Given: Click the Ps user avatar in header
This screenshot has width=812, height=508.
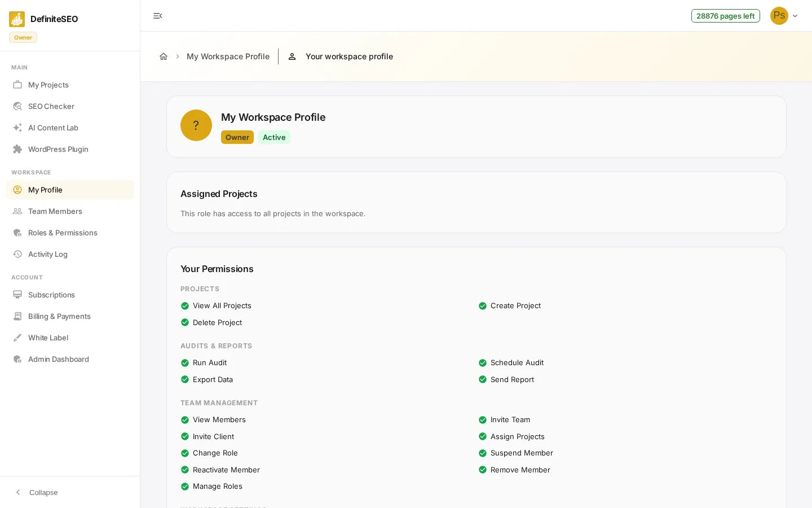Looking at the screenshot, I should click(779, 16).
